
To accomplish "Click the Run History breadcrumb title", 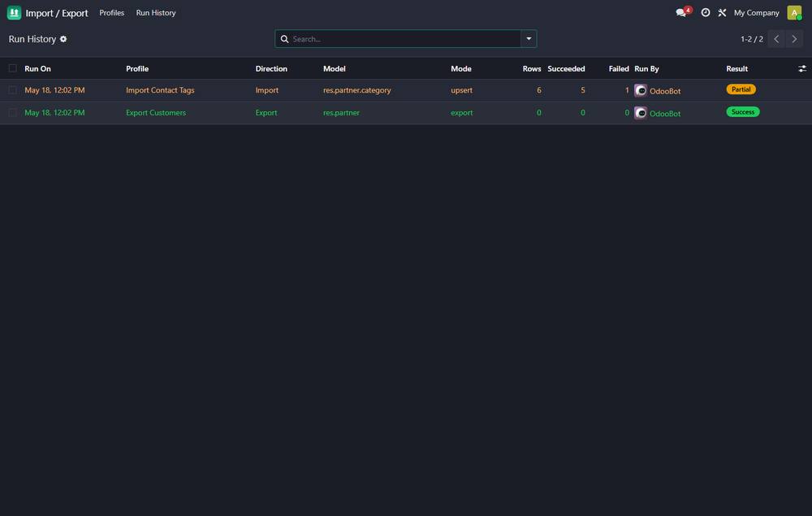I will [x=32, y=39].
